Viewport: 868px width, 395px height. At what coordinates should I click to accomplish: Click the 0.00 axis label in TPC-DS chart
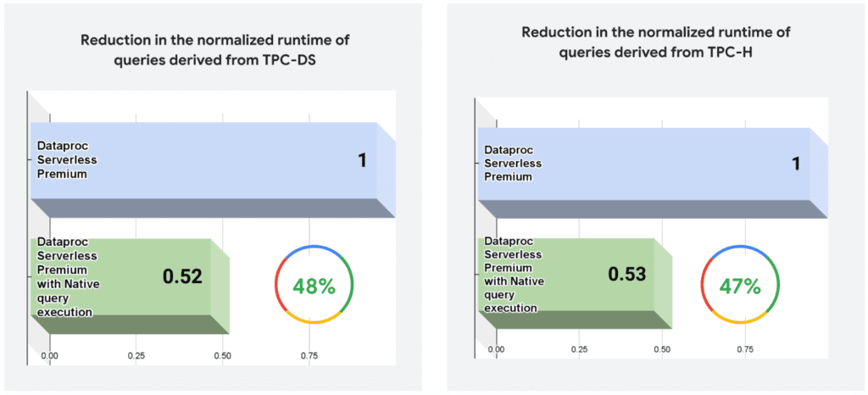pyautogui.click(x=49, y=355)
